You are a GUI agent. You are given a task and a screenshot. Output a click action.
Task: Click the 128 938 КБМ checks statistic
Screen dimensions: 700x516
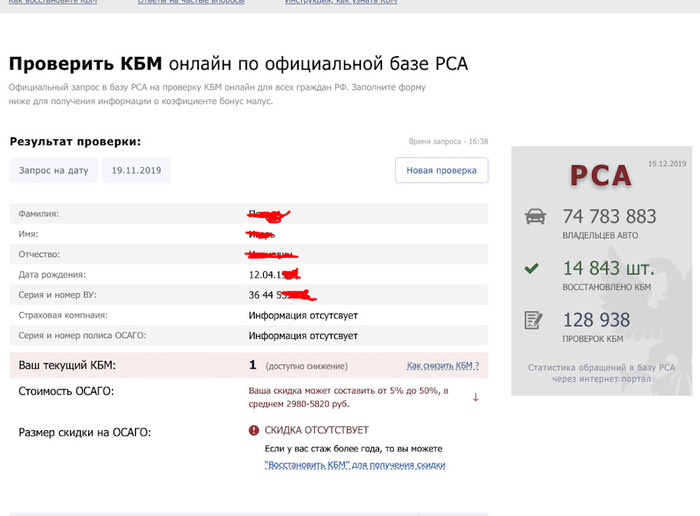coord(596,320)
